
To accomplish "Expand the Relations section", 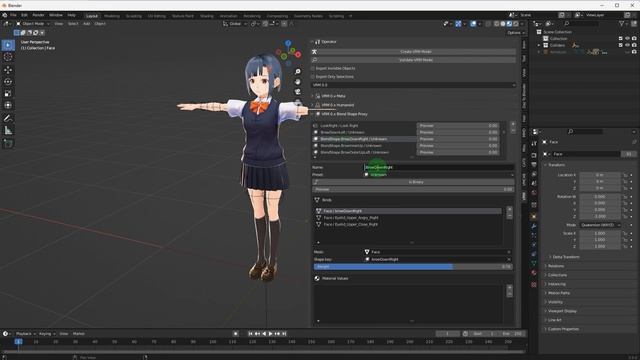I will tap(556, 266).
